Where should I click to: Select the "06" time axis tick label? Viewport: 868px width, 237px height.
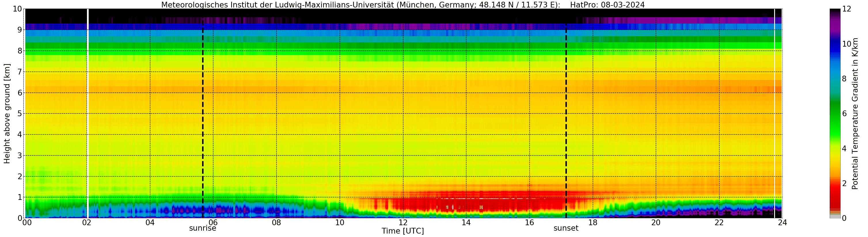[x=213, y=223]
